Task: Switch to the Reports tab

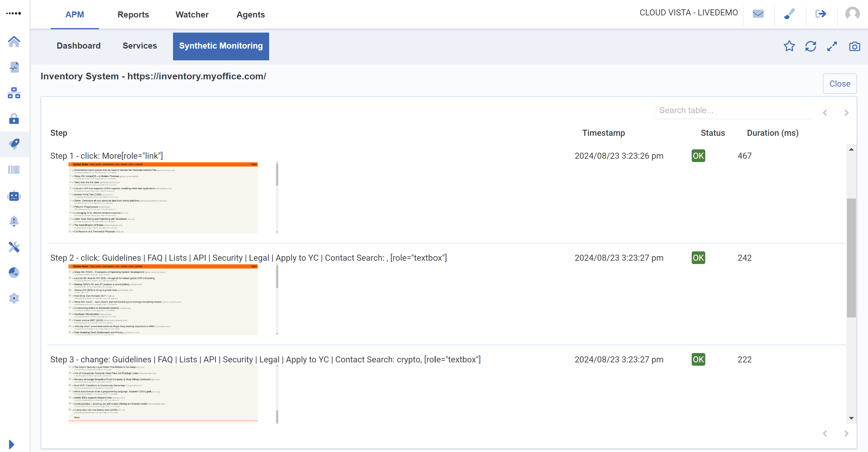Action: point(132,14)
